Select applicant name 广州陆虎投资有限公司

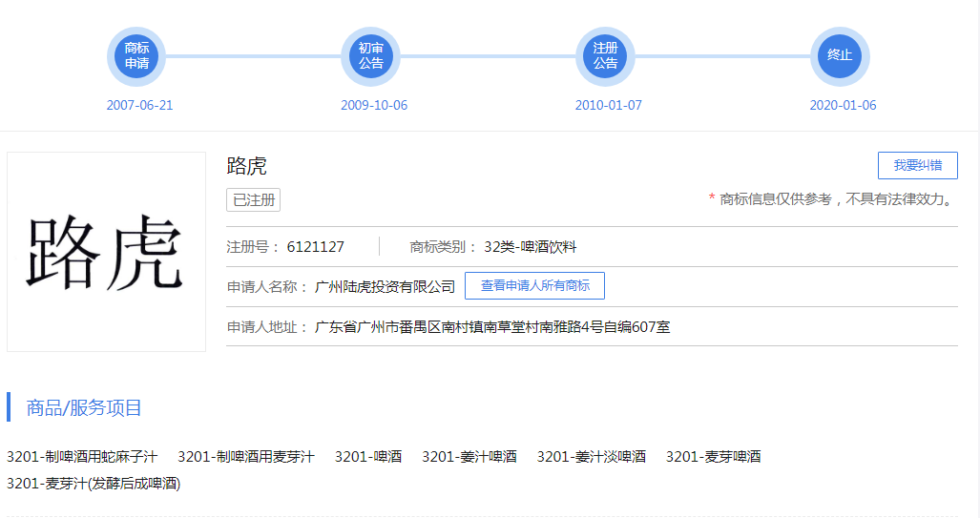385,287
